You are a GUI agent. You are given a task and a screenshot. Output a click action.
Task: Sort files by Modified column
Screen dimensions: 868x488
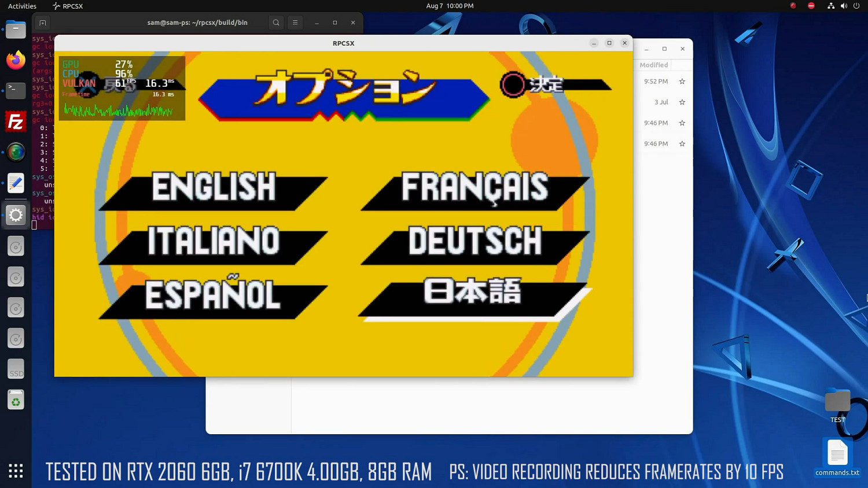point(653,65)
